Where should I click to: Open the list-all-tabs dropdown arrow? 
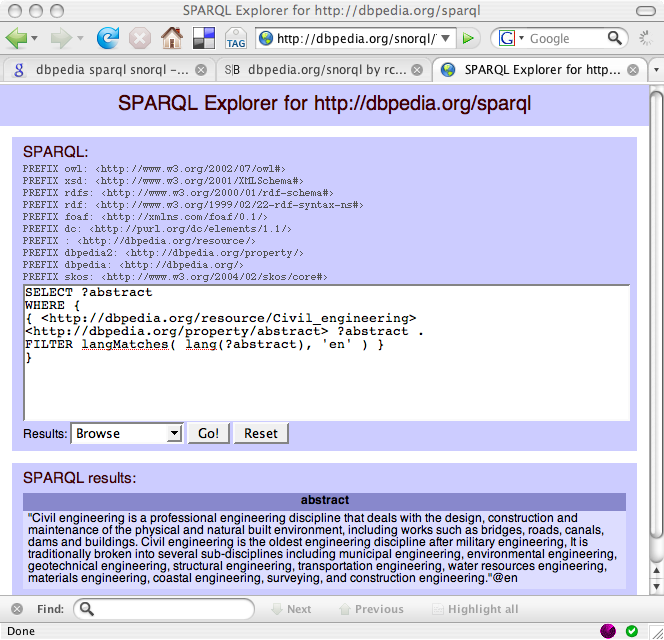656,70
